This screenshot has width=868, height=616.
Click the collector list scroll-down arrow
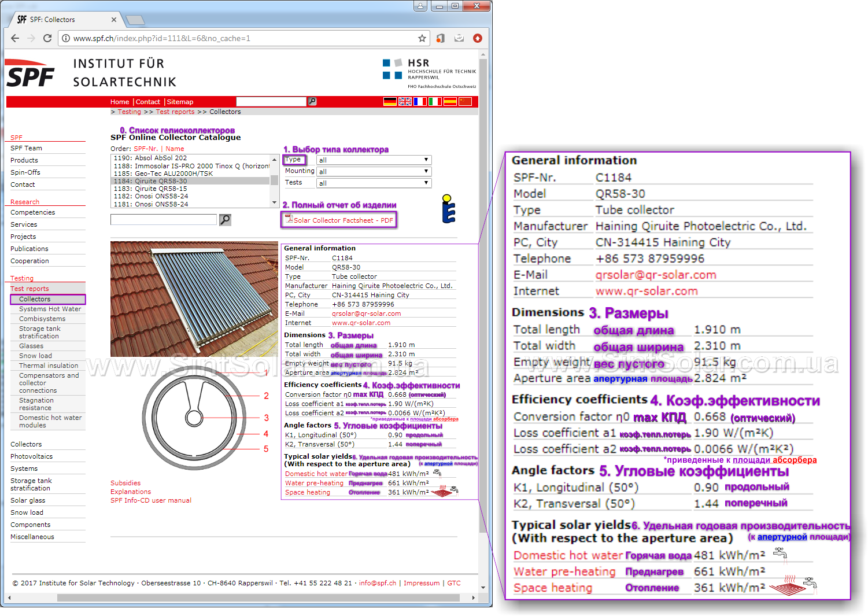pos(274,203)
